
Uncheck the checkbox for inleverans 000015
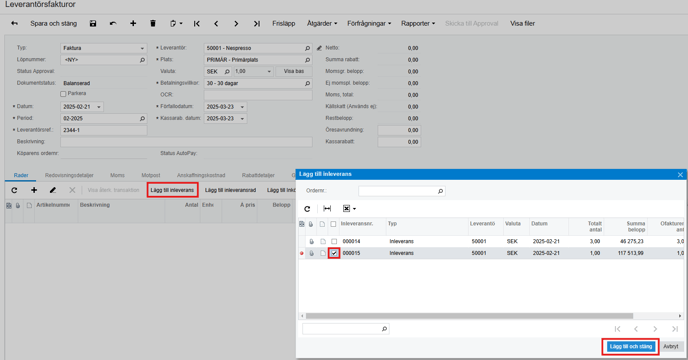334,253
